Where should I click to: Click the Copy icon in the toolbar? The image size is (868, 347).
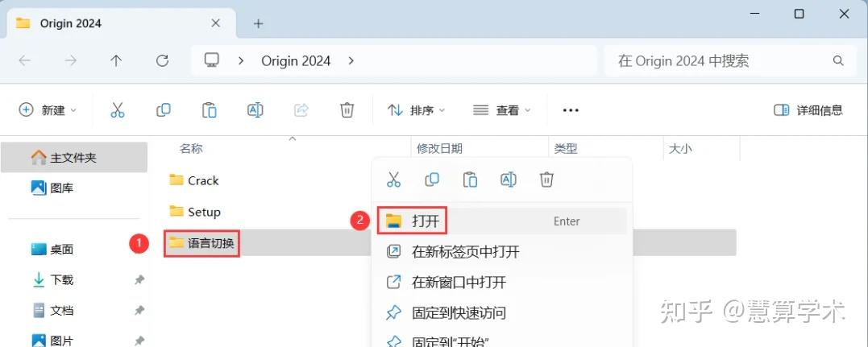pyautogui.click(x=164, y=110)
